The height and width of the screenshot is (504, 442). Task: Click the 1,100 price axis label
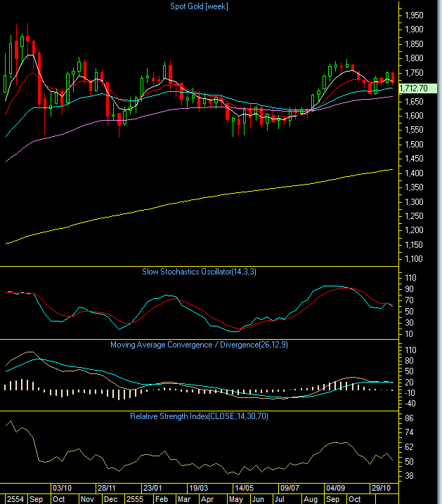[x=415, y=259]
